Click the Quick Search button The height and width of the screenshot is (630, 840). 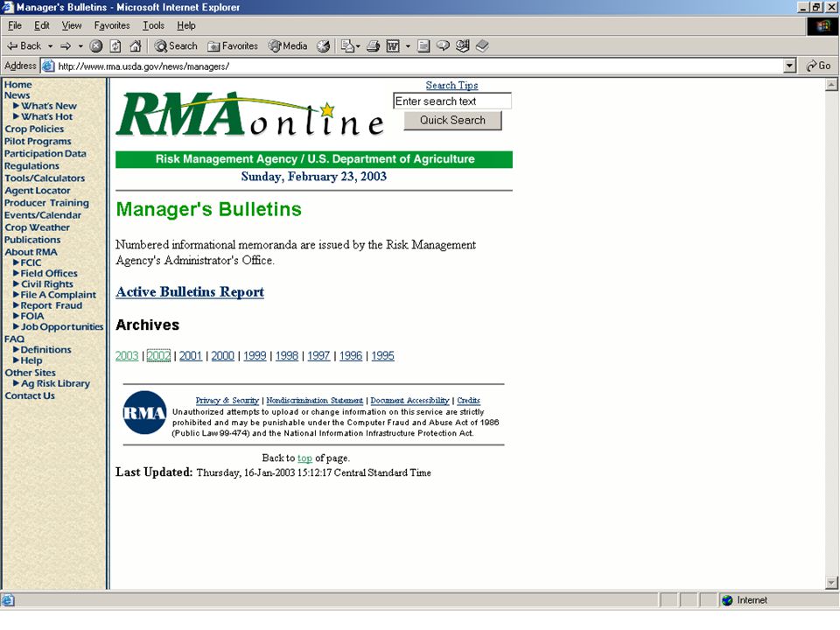point(452,120)
